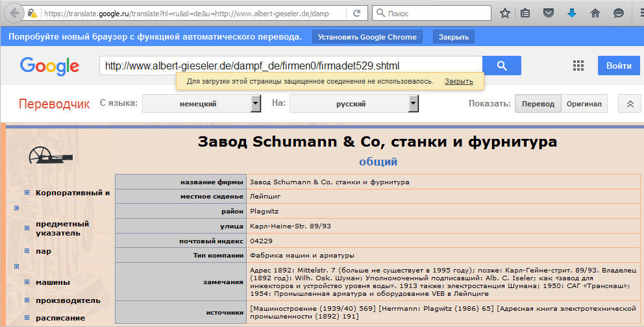The width and height of the screenshot is (644, 327).
Task: Open the source language немецкий dropdown
Action: pos(201,104)
